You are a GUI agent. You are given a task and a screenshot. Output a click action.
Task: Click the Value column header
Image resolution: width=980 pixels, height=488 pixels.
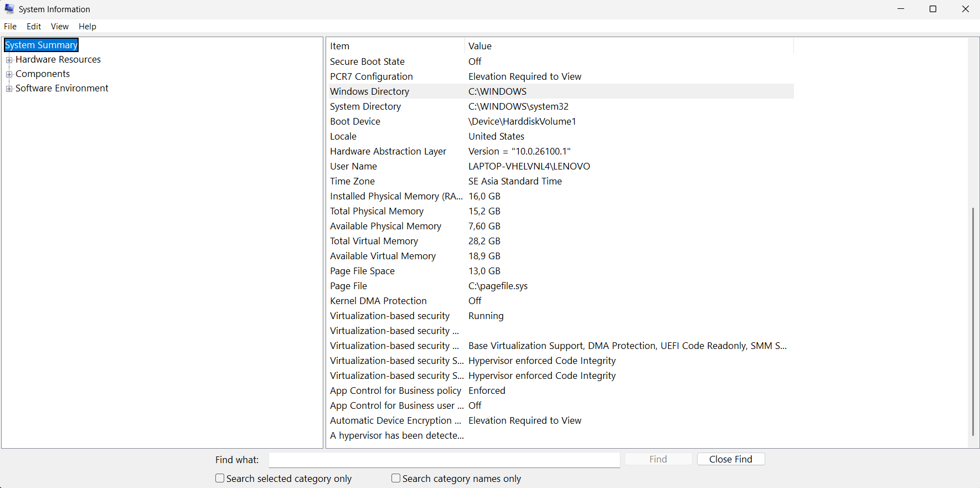point(629,46)
